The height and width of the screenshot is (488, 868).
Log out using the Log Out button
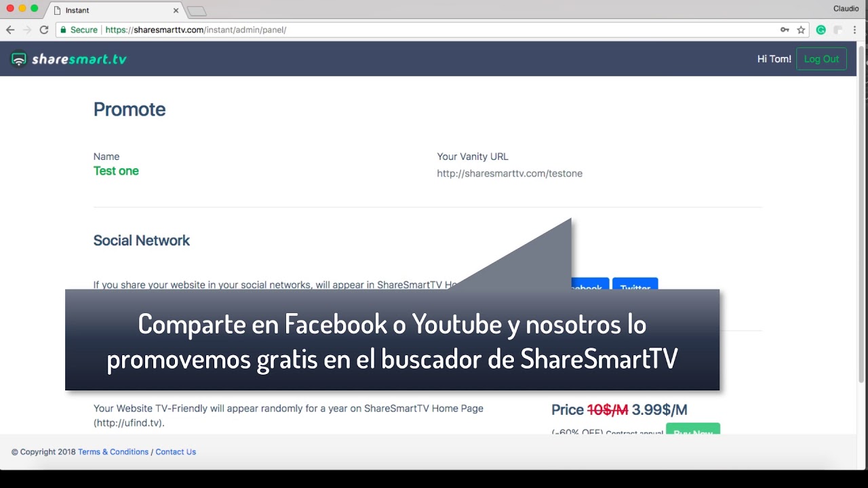pyautogui.click(x=821, y=59)
